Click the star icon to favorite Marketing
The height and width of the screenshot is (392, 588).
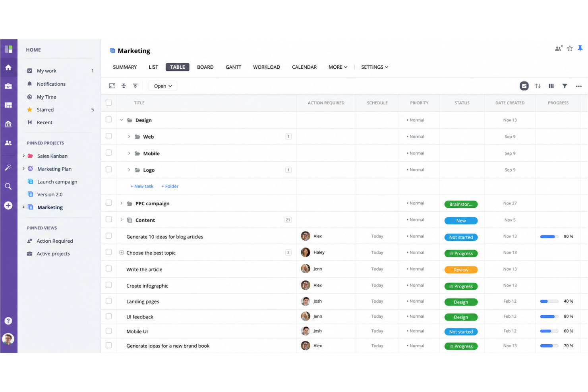pos(570,48)
